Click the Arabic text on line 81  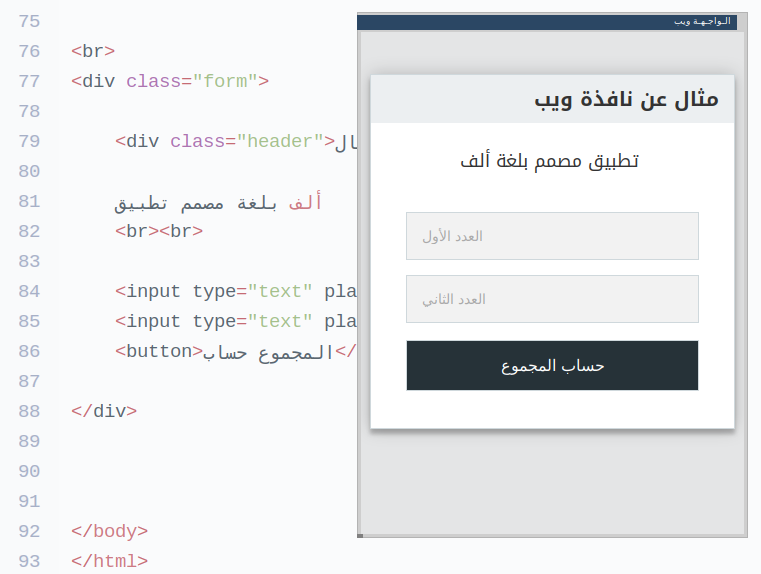pyautogui.click(x=218, y=203)
